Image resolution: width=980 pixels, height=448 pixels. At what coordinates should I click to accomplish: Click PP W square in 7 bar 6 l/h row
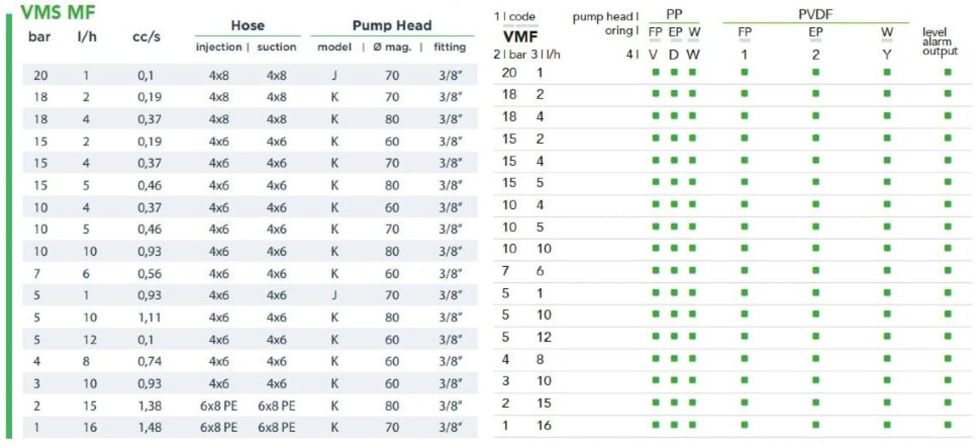click(x=693, y=270)
